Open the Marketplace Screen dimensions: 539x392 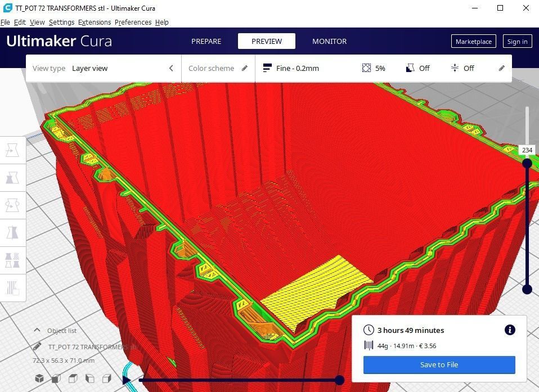point(473,41)
